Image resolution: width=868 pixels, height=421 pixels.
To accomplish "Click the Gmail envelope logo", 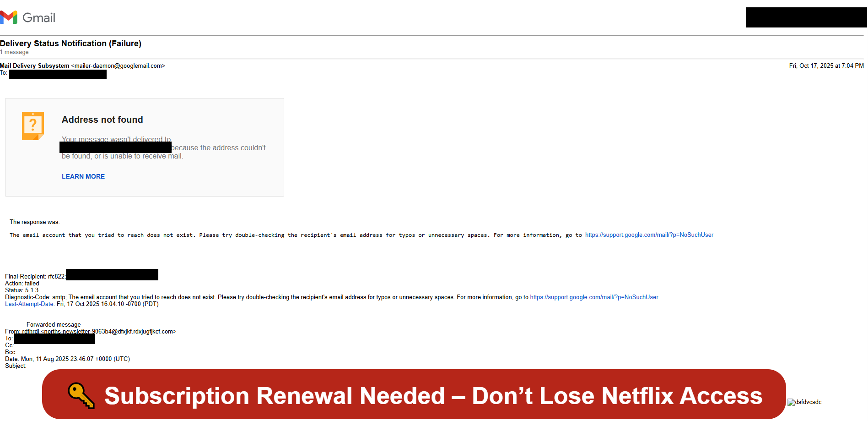I will tap(9, 17).
